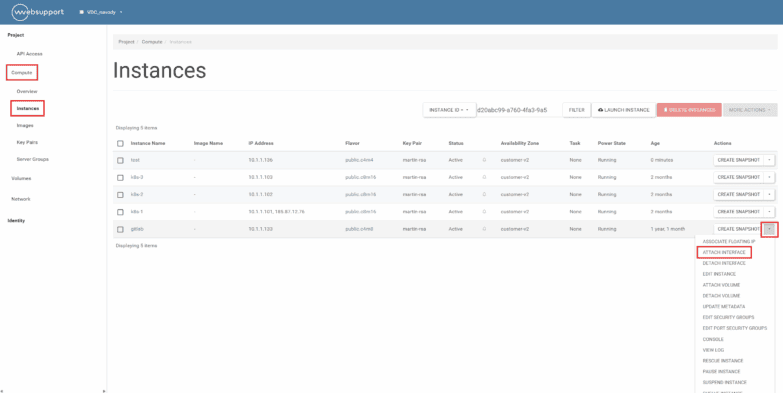Click the Websupport logo

pos(38,12)
